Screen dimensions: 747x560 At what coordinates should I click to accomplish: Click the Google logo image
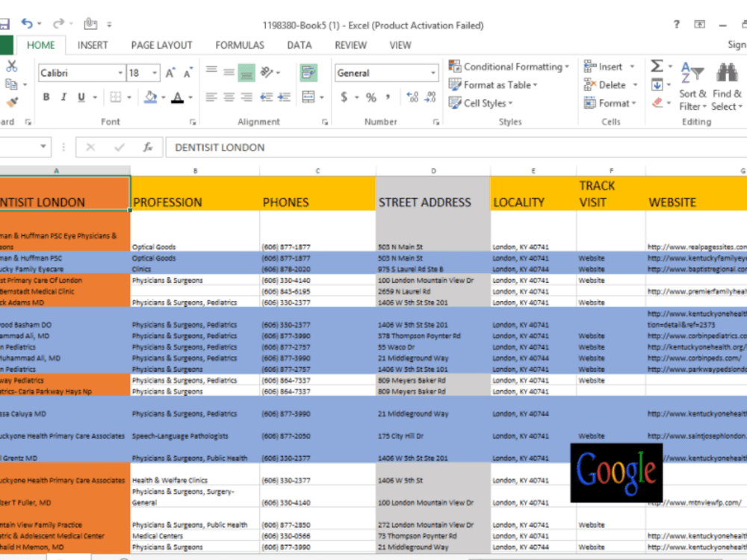coord(616,473)
